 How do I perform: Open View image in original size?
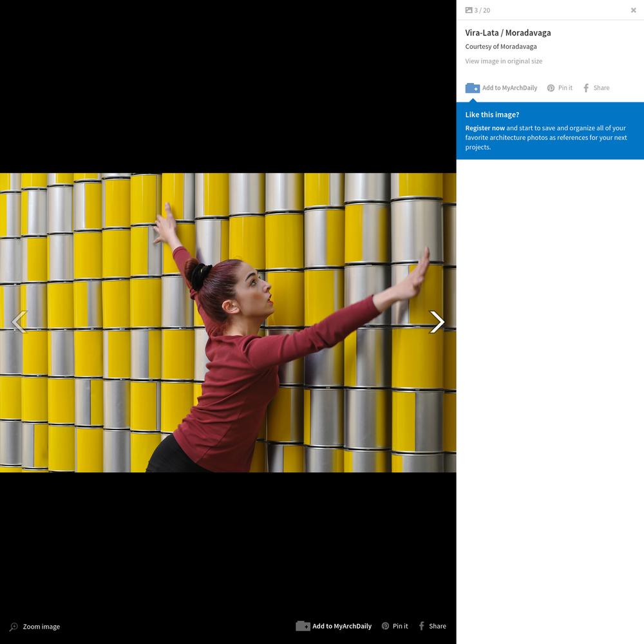504,61
